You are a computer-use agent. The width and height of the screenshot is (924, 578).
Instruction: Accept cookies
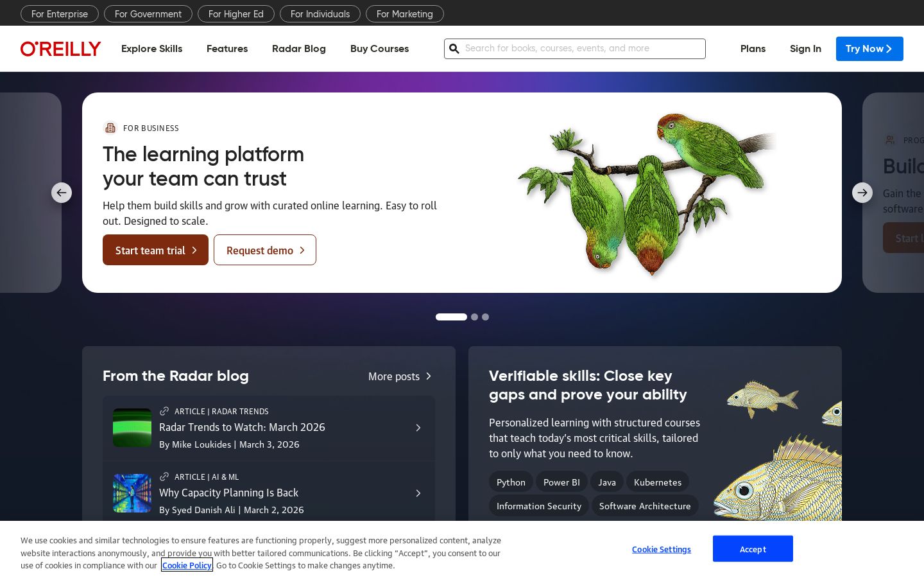[x=753, y=549]
